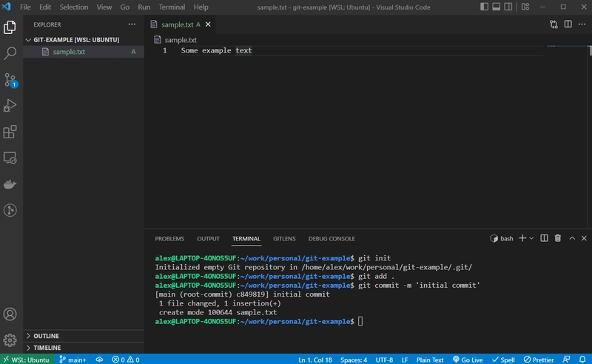The height and width of the screenshot is (364, 592).
Task: Open the Remote Explorer view
Action: [x=10, y=158]
